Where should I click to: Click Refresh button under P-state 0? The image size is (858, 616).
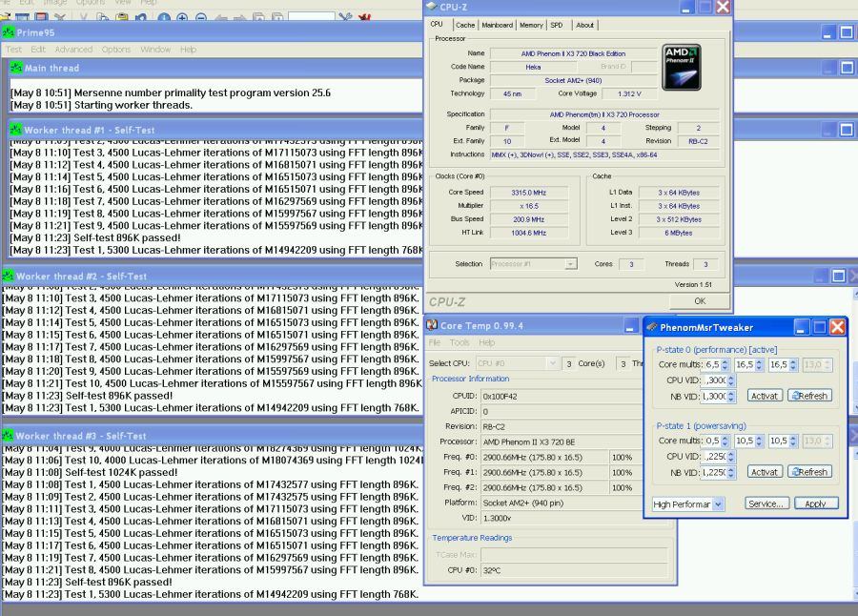pos(809,396)
